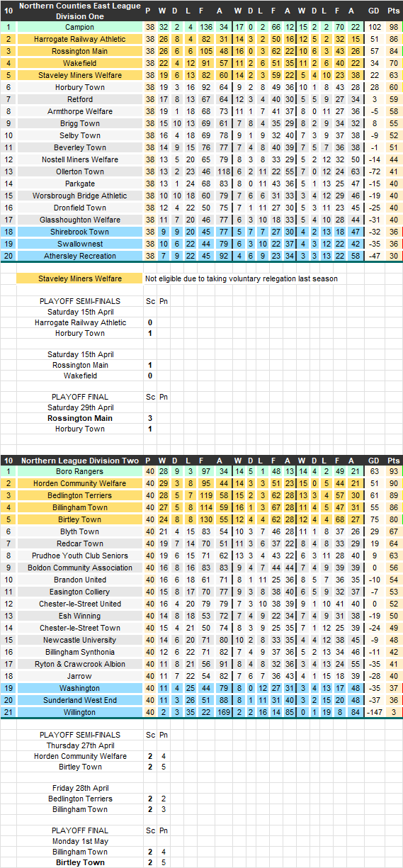Click Saturday 29th April final date
The image size is (403, 868).
pos(80,407)
